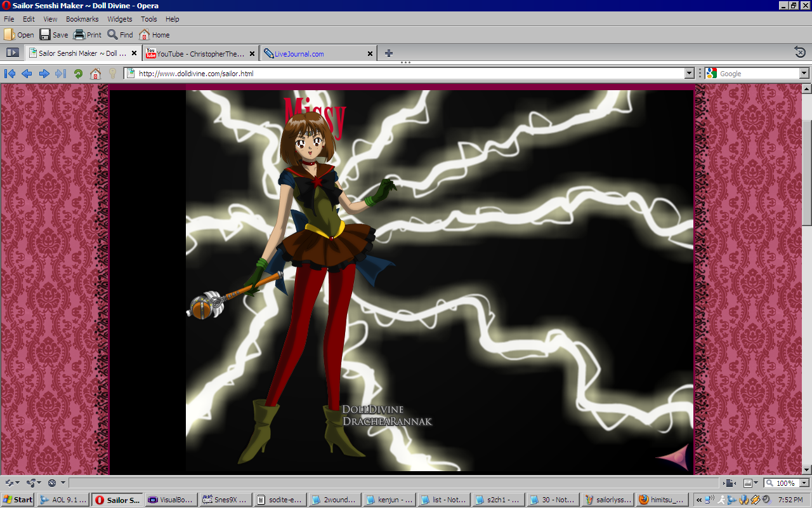Click the Reload page icon
Viewport: 812px width, 508px height.
[x=78, y=74]
